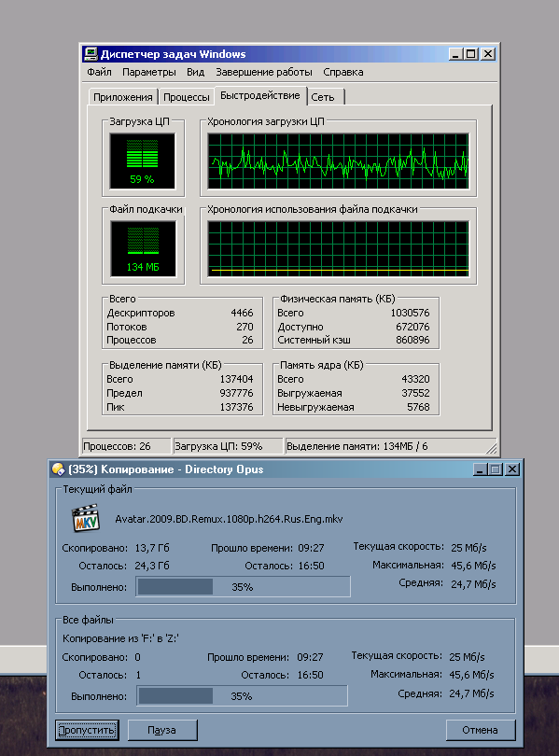Close the Task Manager window
The image size is (559, 756).
coord(488,54)
